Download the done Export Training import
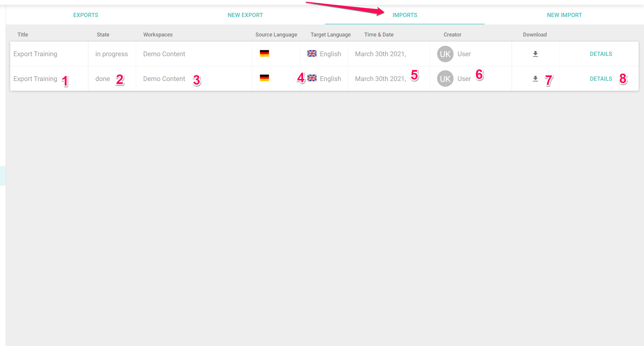 click(x=535, y=79)
